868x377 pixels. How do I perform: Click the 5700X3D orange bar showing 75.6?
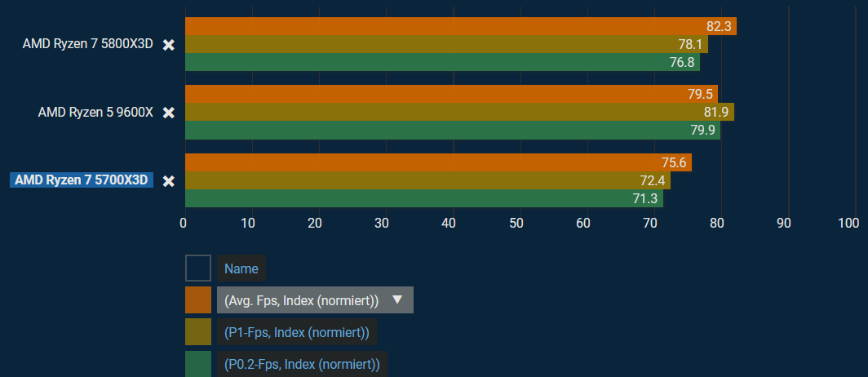pyautogui.click(x=438, y=162)
